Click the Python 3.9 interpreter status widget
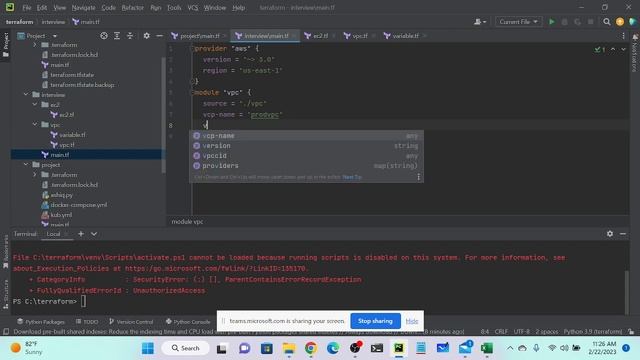The height and width of the screenshot is (360, 640). (x=593, y=331)
